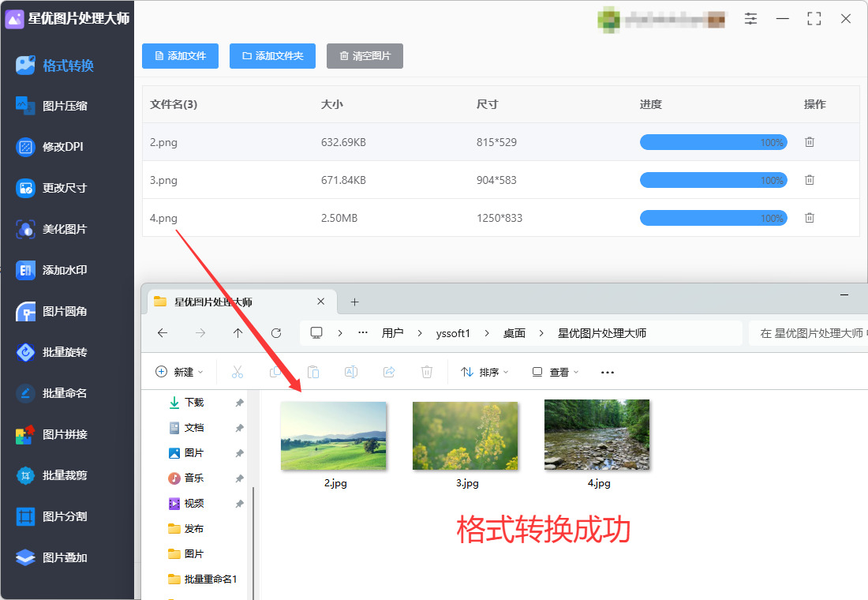Click the 批量旋转 batch rotate icon
The height and width of the screenshot is (600, 868).
(x=25, y=352)
